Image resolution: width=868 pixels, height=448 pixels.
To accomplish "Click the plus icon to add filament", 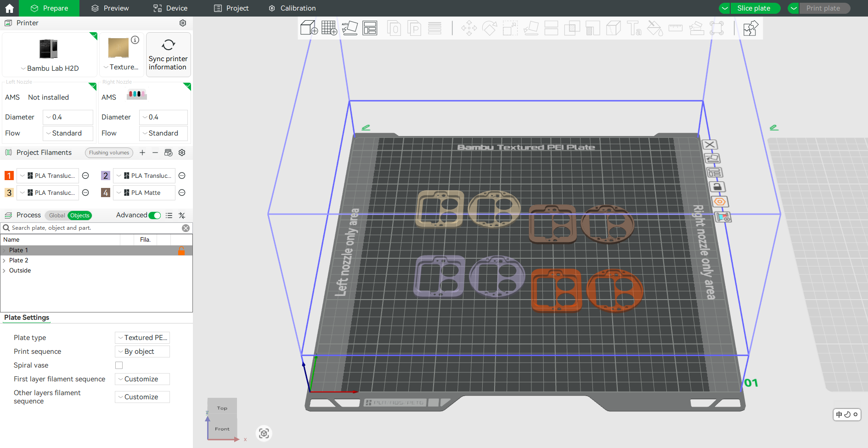I will tap(142, 153).
